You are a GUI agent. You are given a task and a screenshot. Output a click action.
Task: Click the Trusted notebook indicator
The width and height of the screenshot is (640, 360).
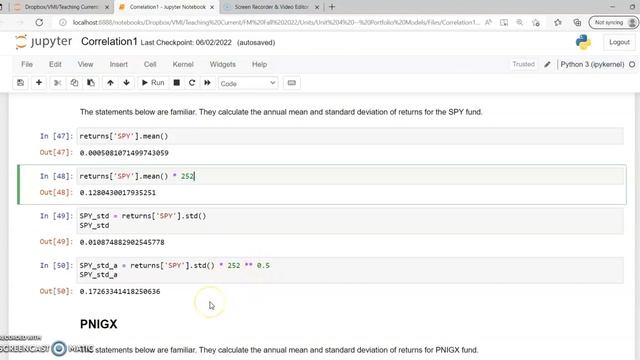523,64
